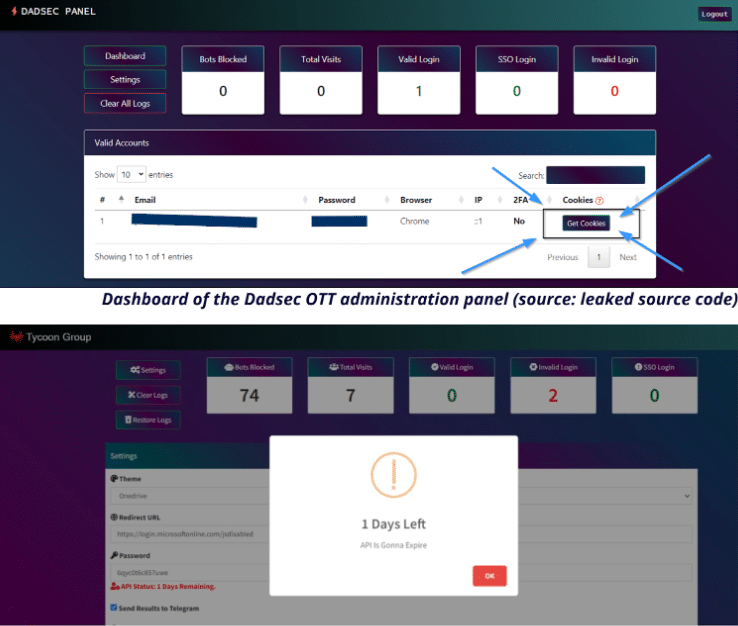
Task: Click the Tycoon SSO Login info icon
Action: [x=639, y=367]
